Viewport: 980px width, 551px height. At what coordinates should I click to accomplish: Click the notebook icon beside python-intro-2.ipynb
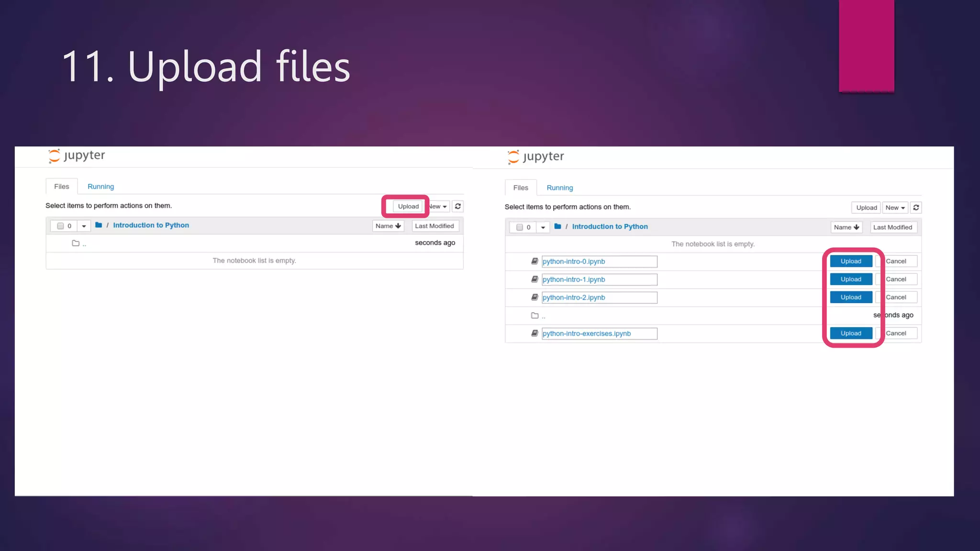[535, 297]
